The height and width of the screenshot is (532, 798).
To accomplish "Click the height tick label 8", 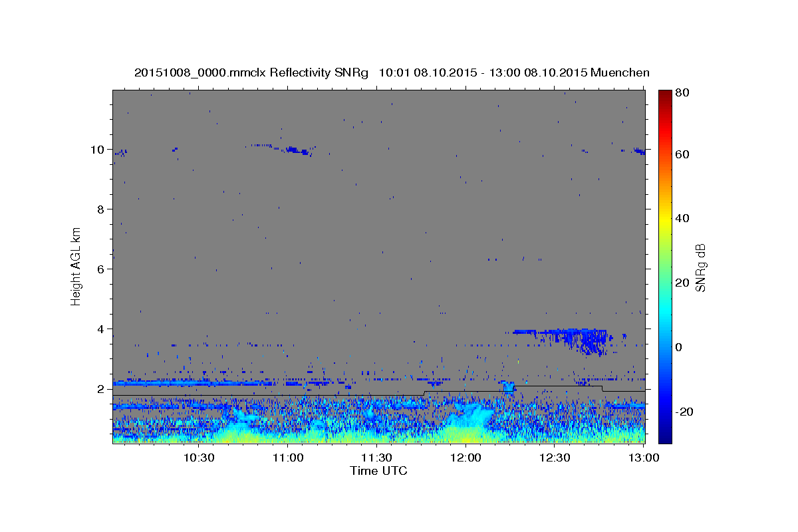I will point(101,209).
